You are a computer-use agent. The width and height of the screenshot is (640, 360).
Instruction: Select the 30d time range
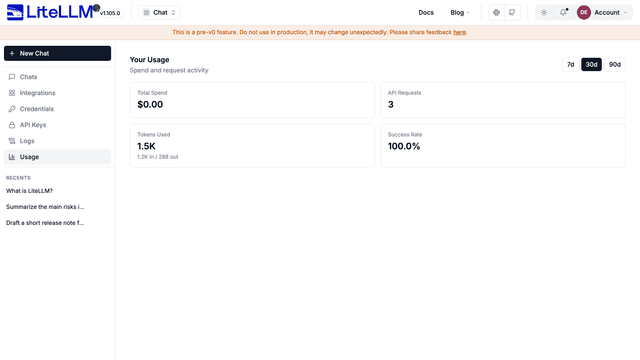[591, 64]
